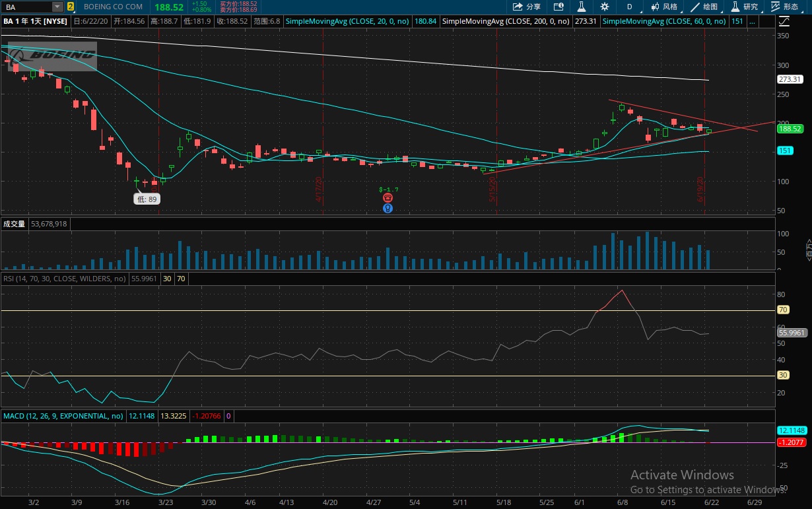
Task: Open the 研究 studies menu
Action: click(x=745, y=7)
